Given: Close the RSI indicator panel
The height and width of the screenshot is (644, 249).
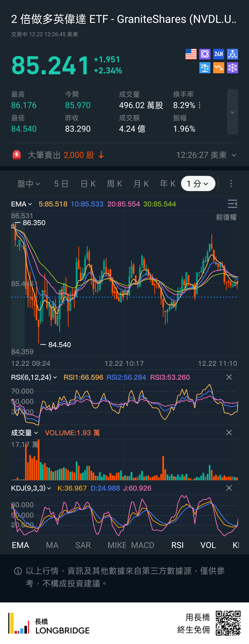Looking at the screenshot, I should click(x=229, y=377).
